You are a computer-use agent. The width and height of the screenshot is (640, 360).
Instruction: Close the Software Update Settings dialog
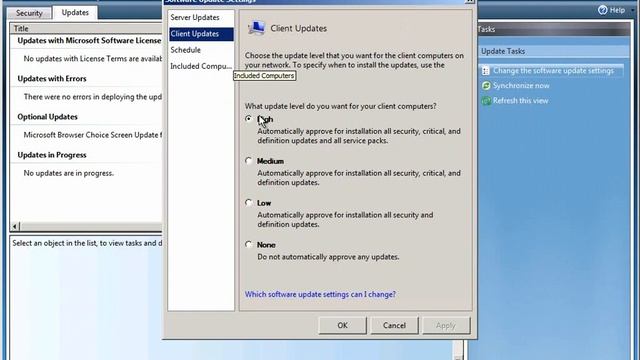tap(469, 1)
